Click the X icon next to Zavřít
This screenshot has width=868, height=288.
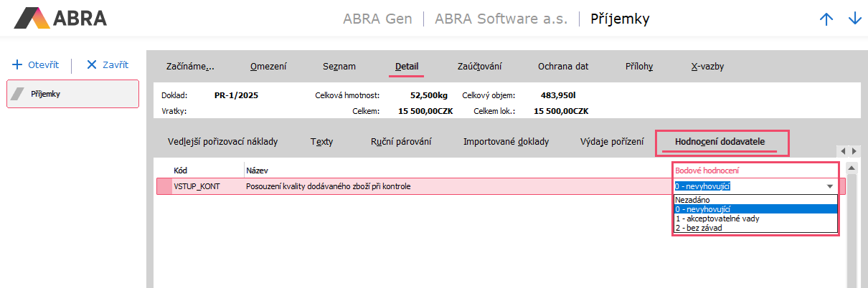point(91,64)
